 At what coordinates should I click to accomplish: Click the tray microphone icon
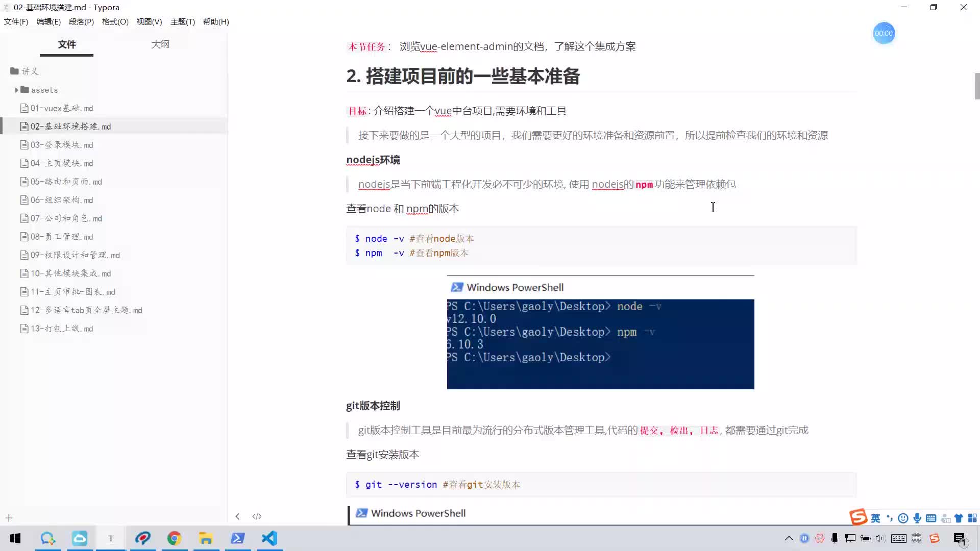(x=835, y=538)
